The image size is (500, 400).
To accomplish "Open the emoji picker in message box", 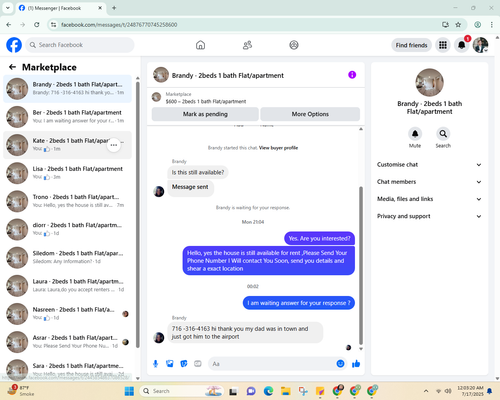I will click(340, 364).
